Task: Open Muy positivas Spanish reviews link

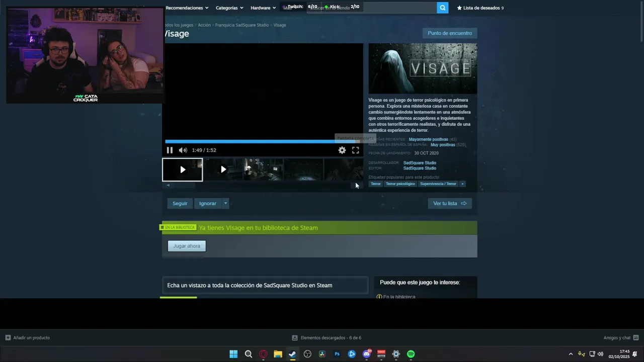Action: [443, 145]
